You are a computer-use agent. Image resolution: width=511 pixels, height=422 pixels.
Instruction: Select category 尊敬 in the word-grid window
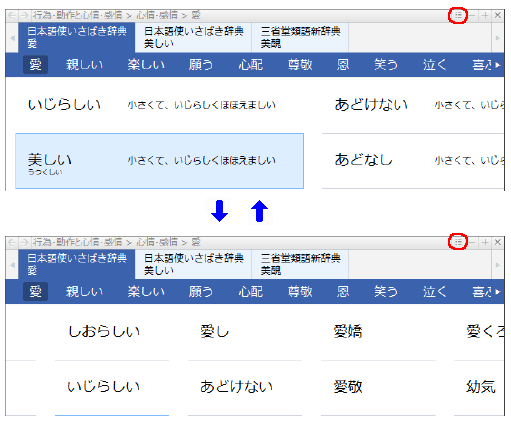(300, 292)
